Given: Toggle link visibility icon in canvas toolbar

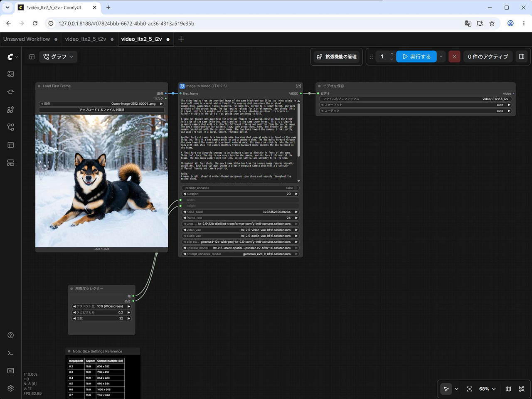Looking at the screenshot, I should pos(522,389).
